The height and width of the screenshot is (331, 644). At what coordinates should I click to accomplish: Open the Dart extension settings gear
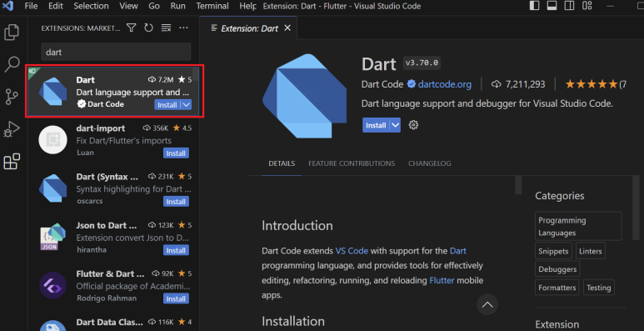(x=413, y=125)
